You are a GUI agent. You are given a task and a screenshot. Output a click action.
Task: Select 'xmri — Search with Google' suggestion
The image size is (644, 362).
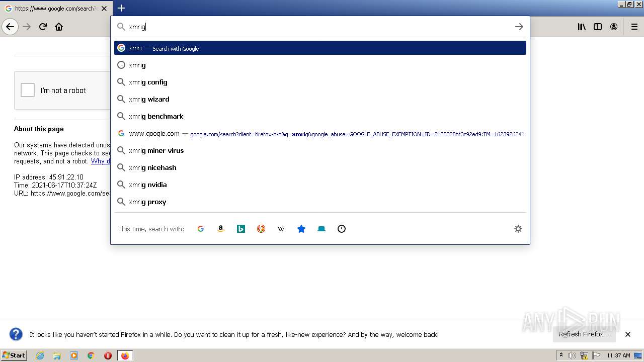(x=320, y=48)
